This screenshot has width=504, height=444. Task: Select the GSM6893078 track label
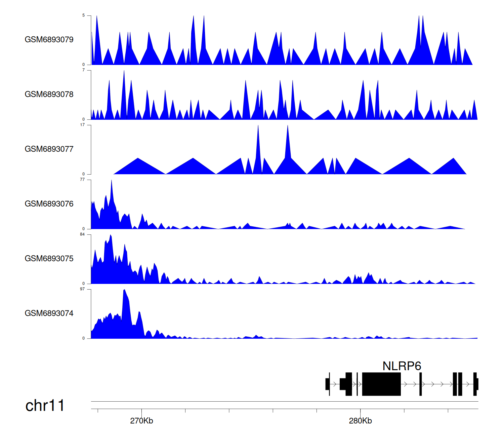(x=49, y=95)
